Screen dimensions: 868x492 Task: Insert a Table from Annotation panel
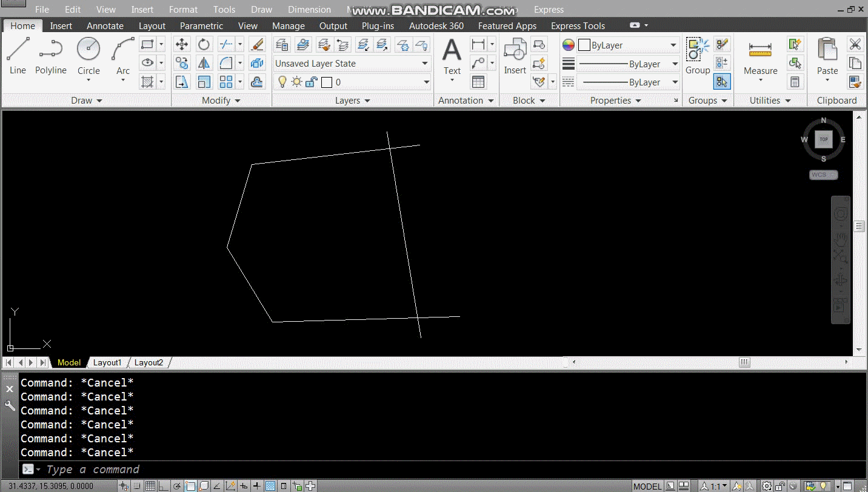(478, 81)
